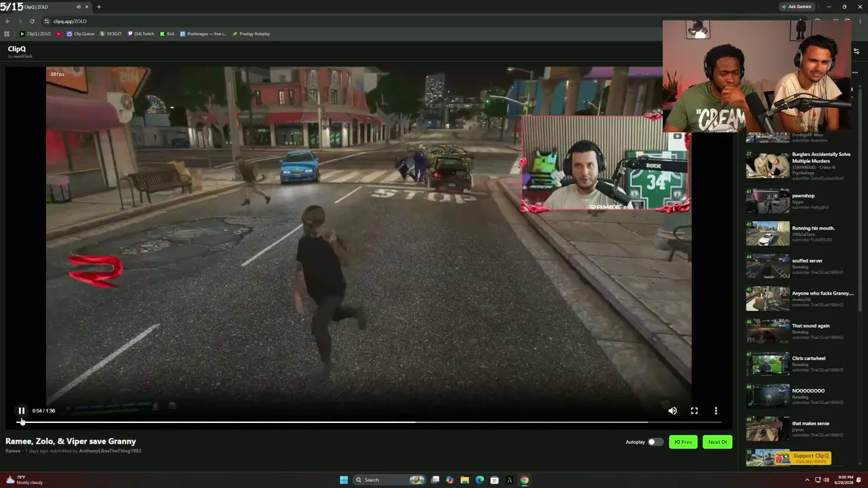Enter fullscreen mode on the video player
Image resolution: width=868 pixels, height=488 pixels.
coord(694,411)
